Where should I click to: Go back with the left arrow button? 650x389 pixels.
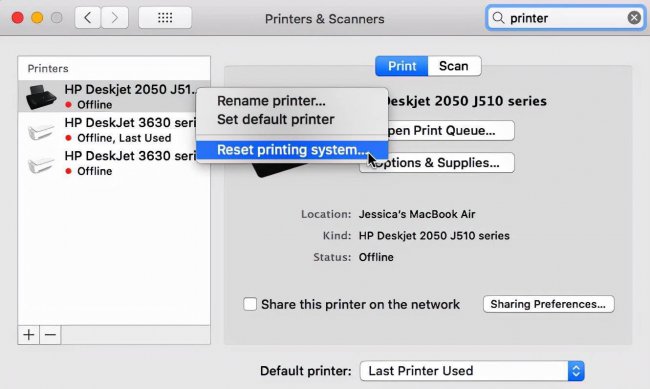87,18
